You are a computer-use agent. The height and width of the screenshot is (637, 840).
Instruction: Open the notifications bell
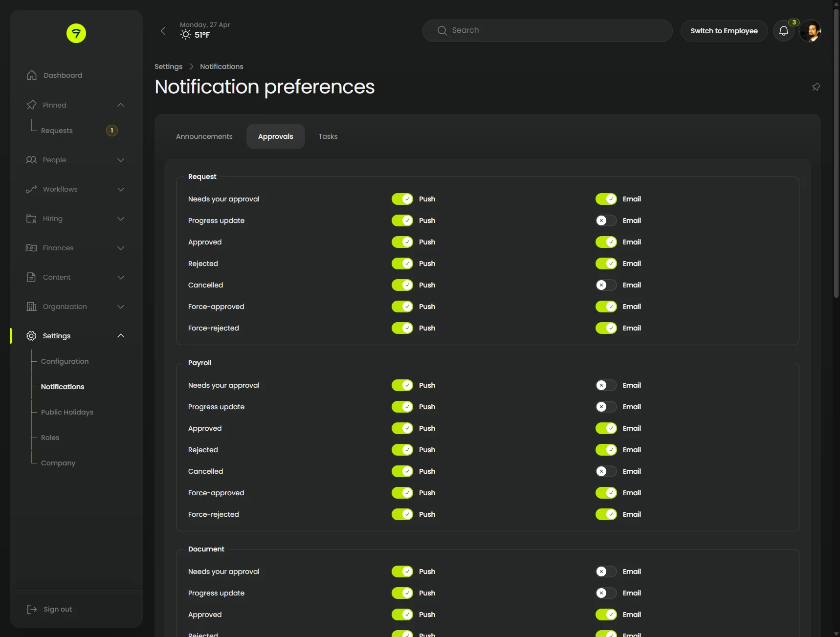784,30
